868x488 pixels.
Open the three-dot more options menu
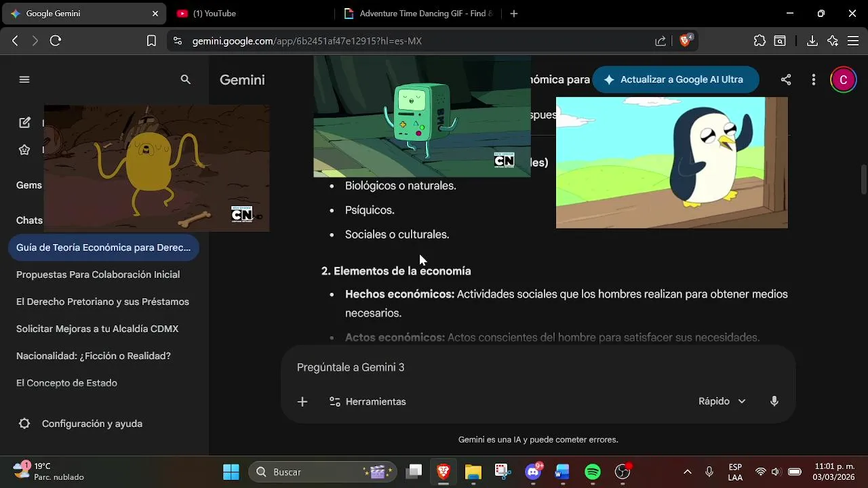[814, 79]
